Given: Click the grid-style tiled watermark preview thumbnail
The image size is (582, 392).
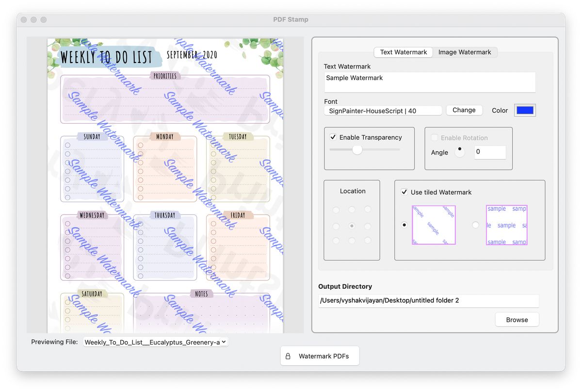Looking at the screenshot, I should pyautogui.click(x=506, y=225).
